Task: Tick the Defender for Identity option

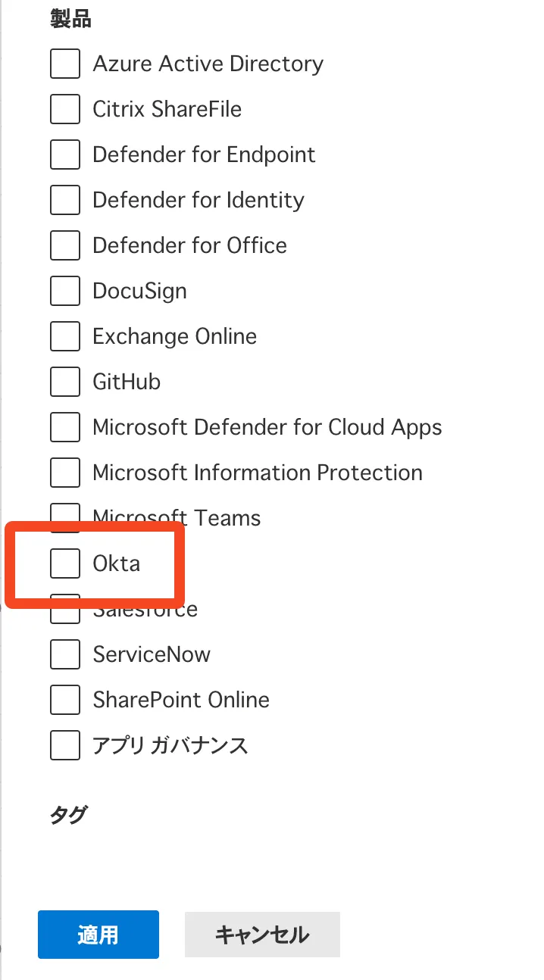Action: tap(65, 200)
